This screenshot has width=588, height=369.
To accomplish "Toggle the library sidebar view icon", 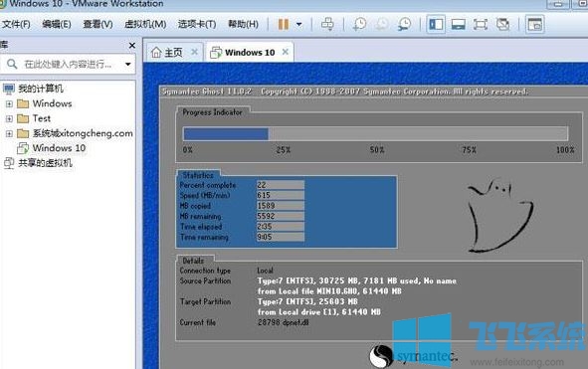I will (436, 25).
